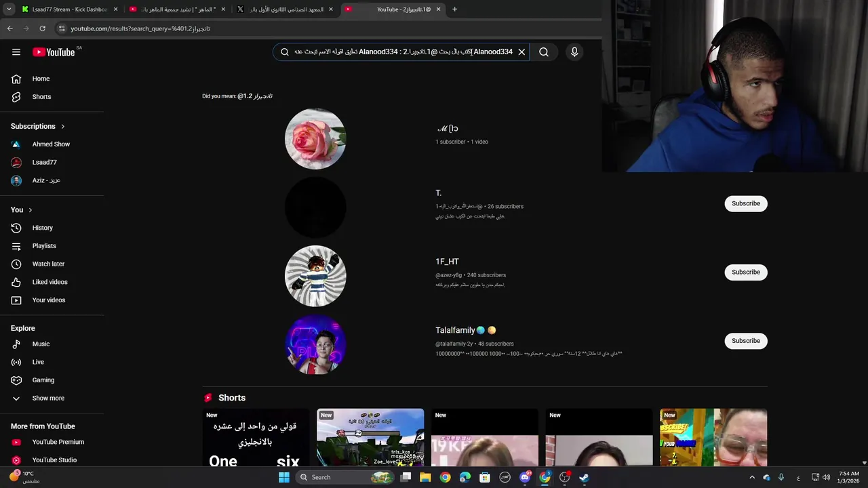Open History in the sidebar
This screenshot has height=488, width=868.
coord(42,228)
